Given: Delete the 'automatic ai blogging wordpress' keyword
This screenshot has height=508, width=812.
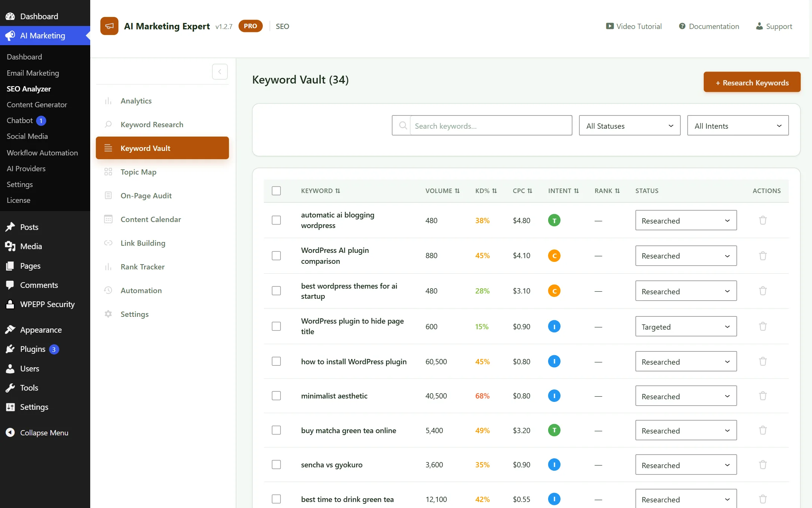Looking at the screenshot, I should [763, 220].
